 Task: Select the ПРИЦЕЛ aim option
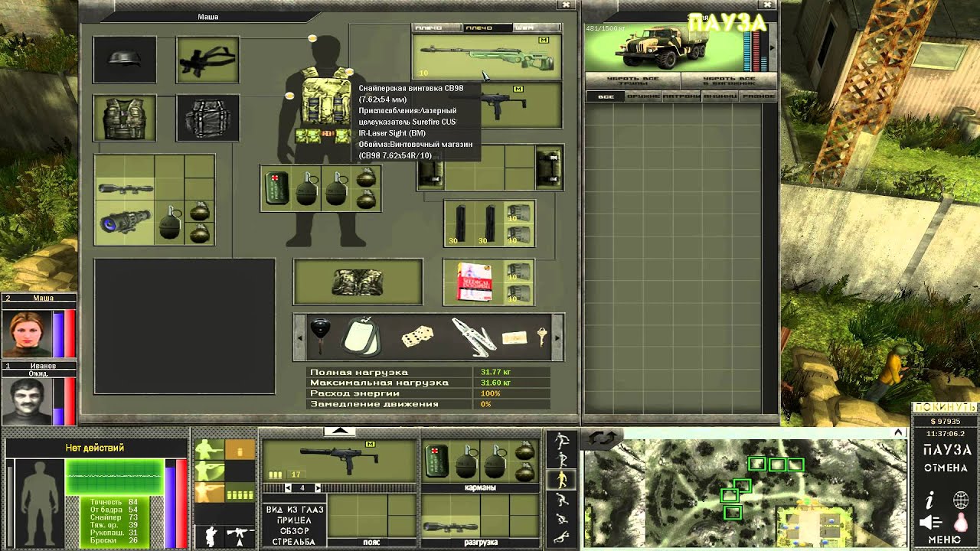pos(295,520)
